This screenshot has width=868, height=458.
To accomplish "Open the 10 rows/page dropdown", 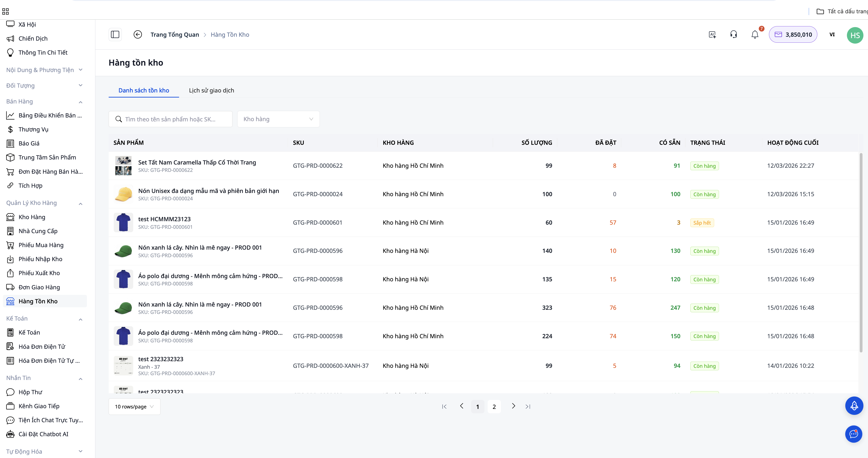I will [134, 406].
